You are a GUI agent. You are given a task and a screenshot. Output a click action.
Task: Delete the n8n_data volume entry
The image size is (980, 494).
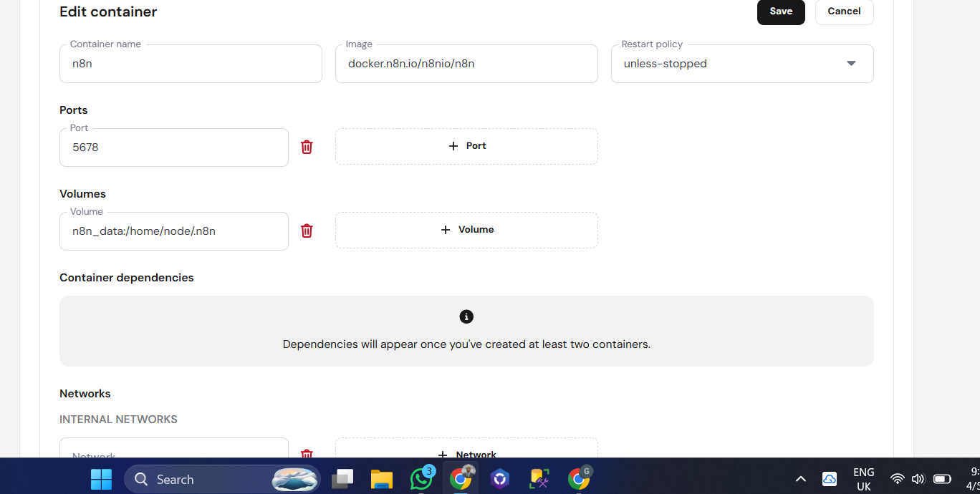307,231
